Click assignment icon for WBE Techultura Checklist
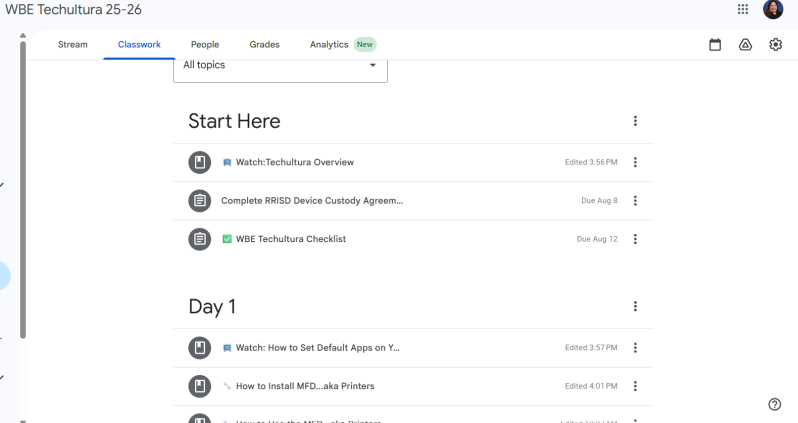Viewport: 798px width, 423px height. point(200,239)
